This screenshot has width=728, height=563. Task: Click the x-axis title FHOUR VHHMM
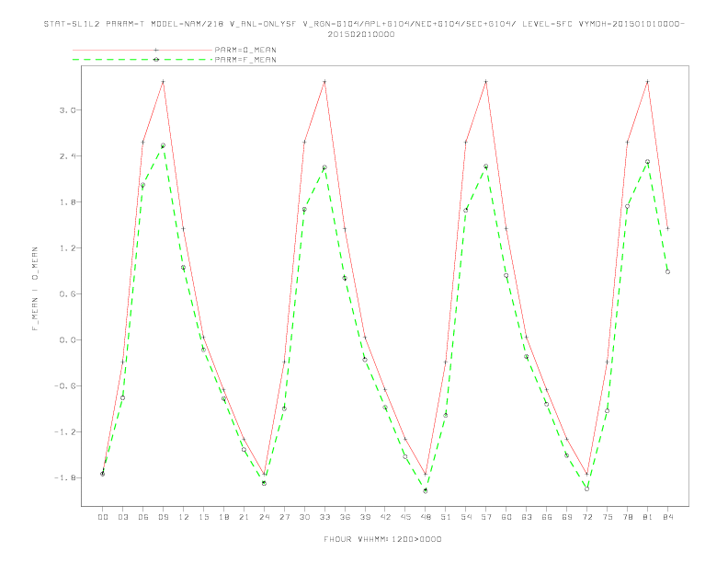pyautogui.click(x=382, y=539)
